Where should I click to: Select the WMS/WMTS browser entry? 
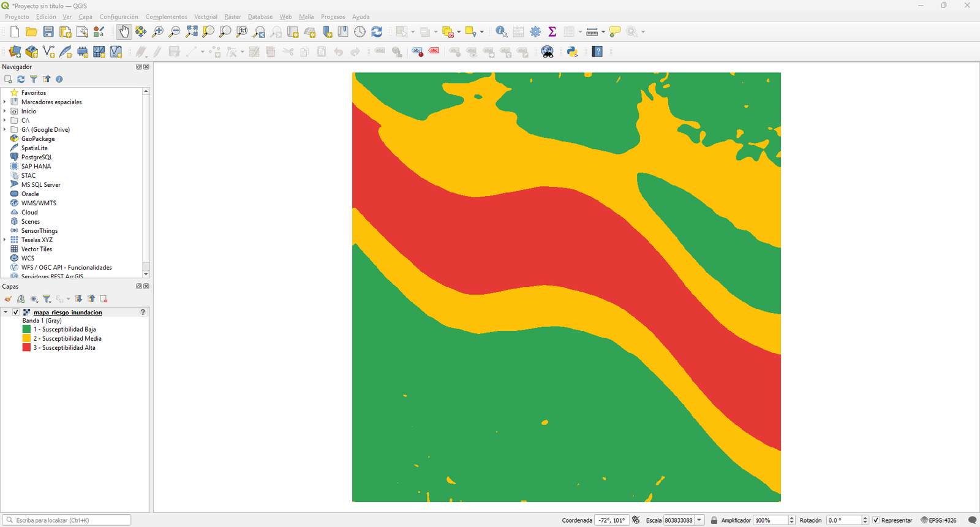pos(39,203)
